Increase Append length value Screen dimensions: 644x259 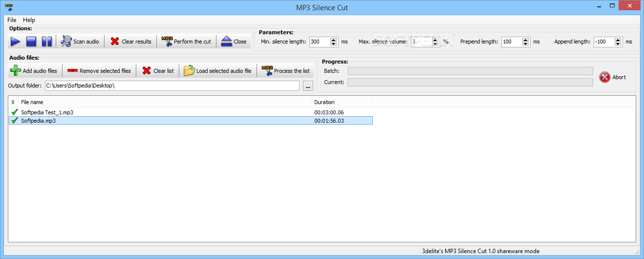point(618,40)
